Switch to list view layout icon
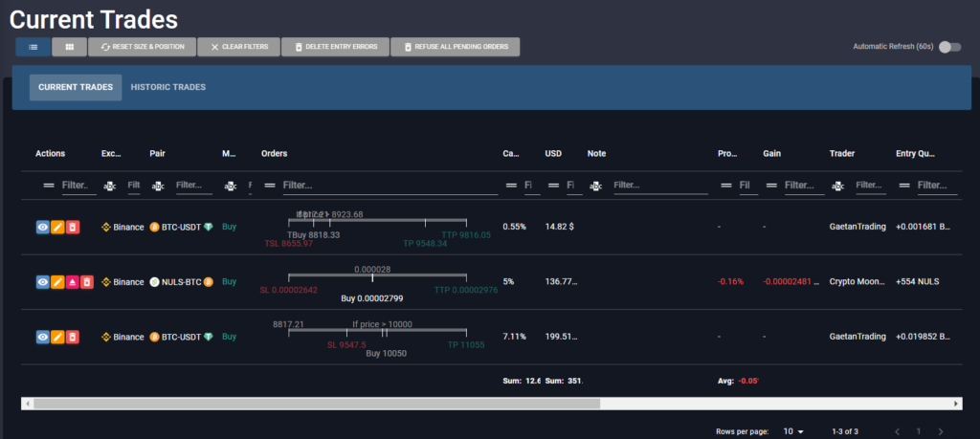Image resolution: width=980 pixels, height=439 pixels. coord(33,47)
